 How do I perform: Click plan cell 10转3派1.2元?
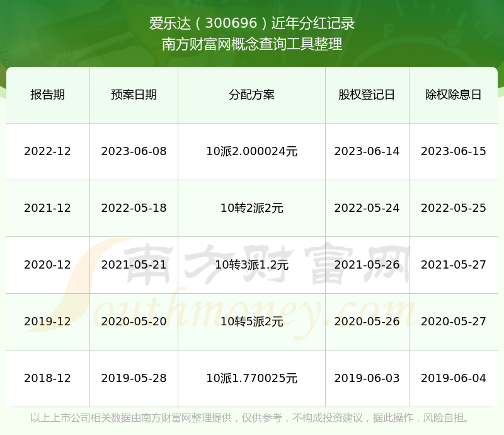point(251,265)
